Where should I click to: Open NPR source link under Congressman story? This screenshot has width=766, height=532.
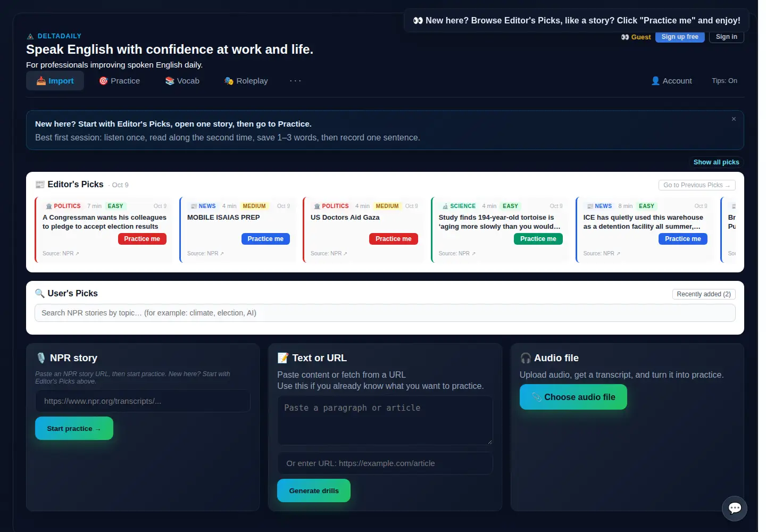61,254
